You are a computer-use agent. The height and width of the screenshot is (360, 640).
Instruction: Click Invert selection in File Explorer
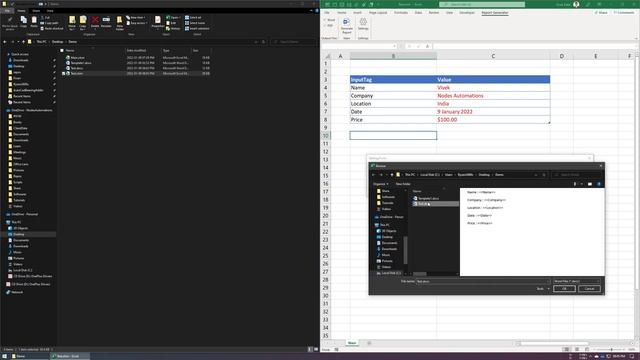coord(197,29)
